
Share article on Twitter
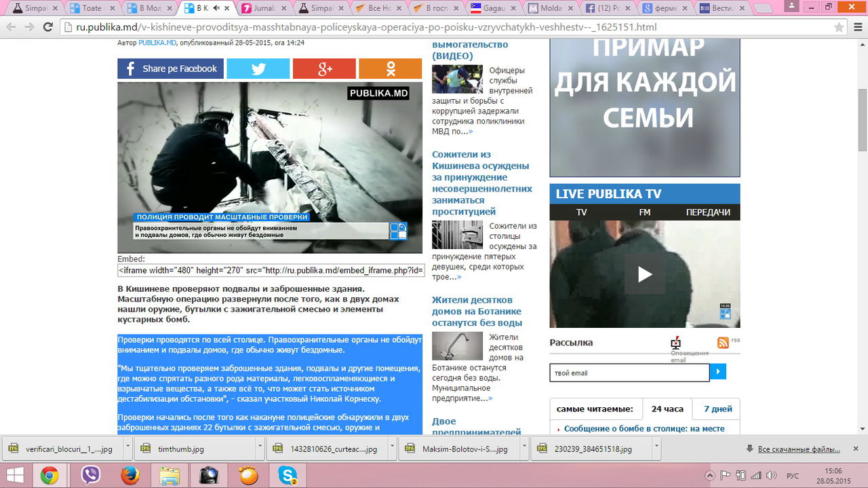click(258, 69)
